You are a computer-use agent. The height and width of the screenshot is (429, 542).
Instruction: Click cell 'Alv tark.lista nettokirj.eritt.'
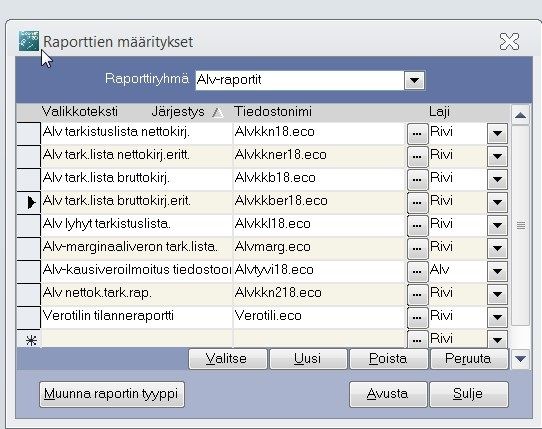(137, 156)
